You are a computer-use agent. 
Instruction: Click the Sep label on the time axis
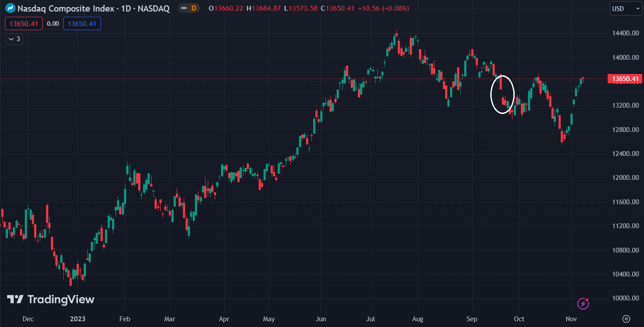[472, 319]
